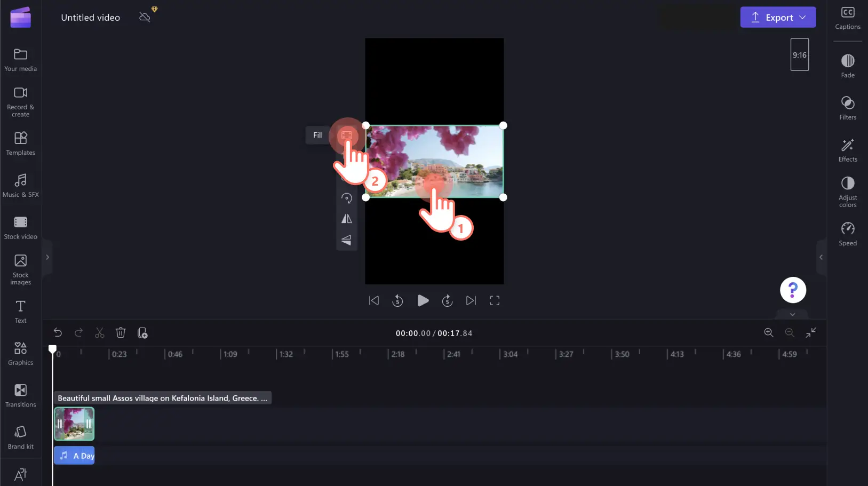Flip the clip vertically
Screen dimensions: 868x486
tap(347, 240)
